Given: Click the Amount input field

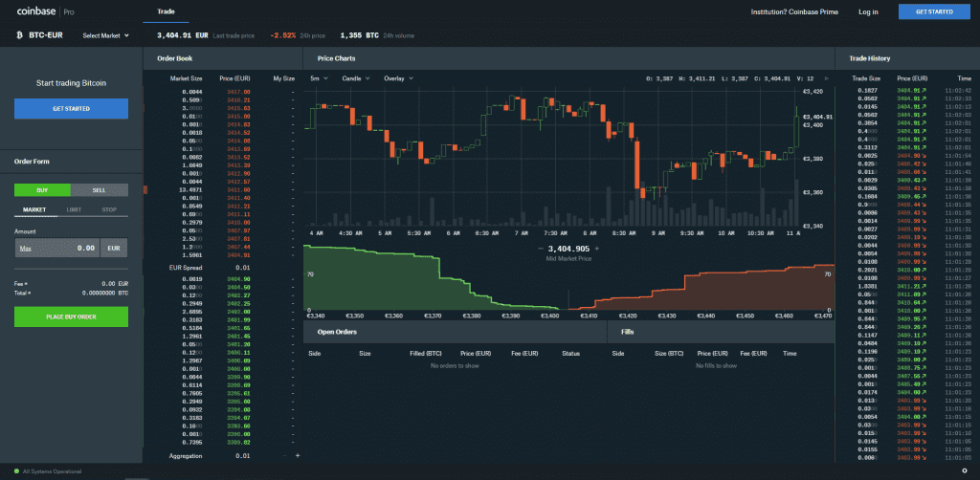Looking at the screenshot, I should (x=56, y=248).
